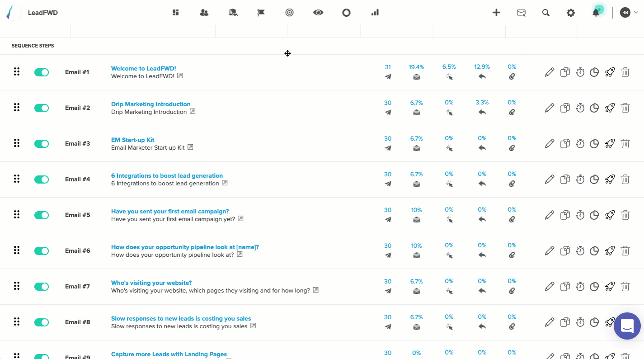The width and height of the screenshot is (644, 359).
Task: Open How does your opportunity pipeline look link
Action: click(185, 247)
